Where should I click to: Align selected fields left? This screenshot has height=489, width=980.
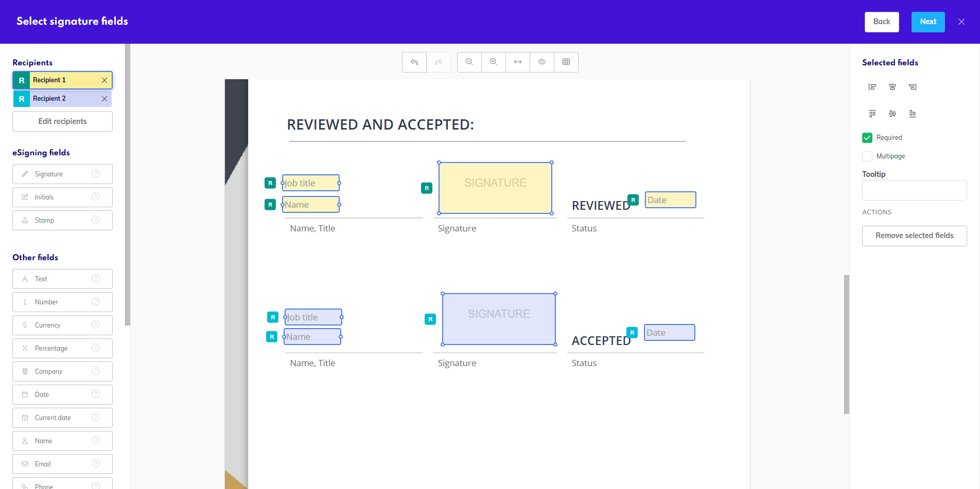pos(872,86)
